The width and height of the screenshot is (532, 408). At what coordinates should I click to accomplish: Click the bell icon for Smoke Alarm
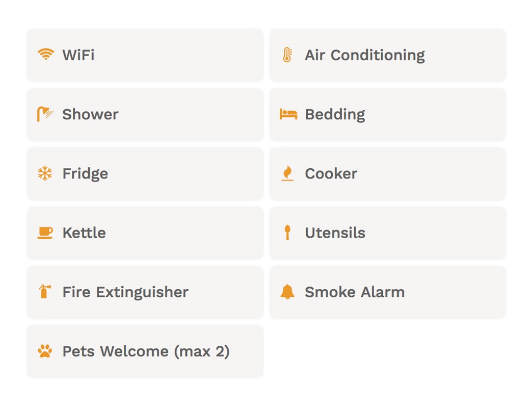point(287,292)
